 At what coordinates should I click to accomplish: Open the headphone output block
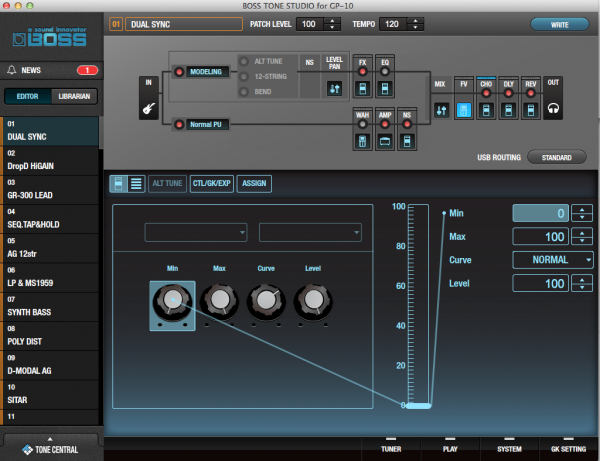tap(552, 106)
